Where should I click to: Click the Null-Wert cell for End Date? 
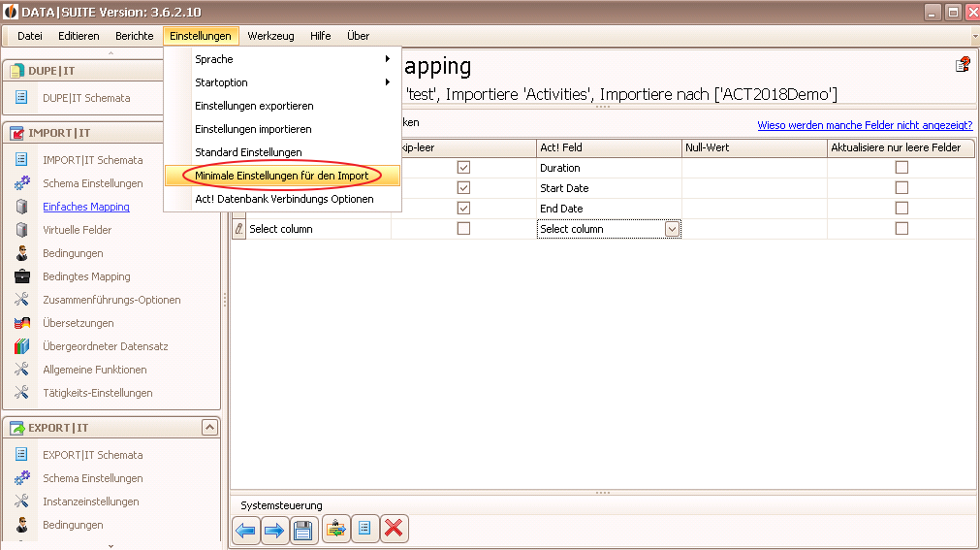point(754,209)
